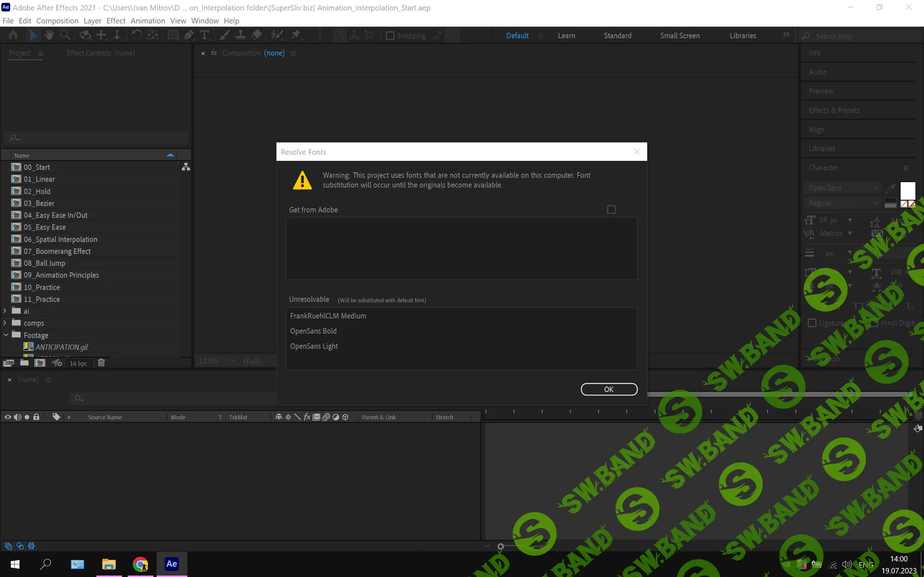Click the Delete trash icon in Project panel
Image resolution: width=924 pixels, height=577 pixels.
point(101,362)
